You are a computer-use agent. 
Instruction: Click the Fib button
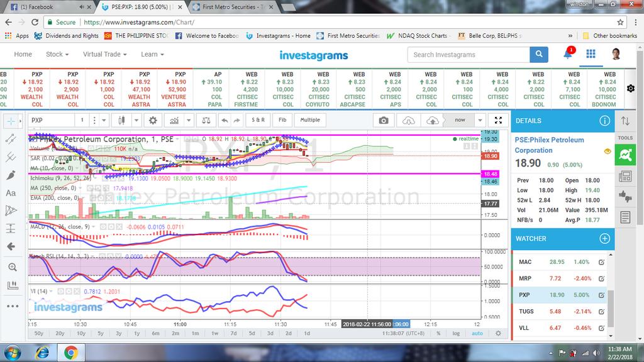pyautogui.click(x=282, y=120)
